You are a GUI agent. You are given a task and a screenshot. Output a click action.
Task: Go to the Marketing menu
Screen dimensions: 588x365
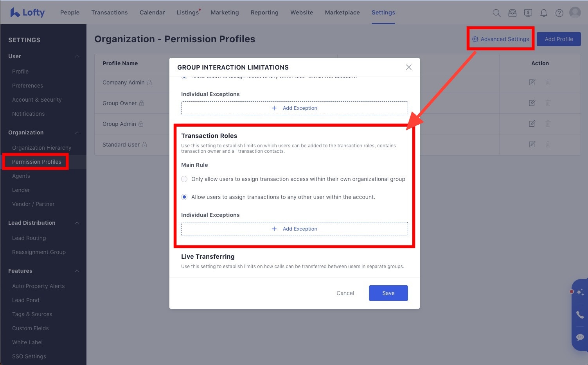225,13
